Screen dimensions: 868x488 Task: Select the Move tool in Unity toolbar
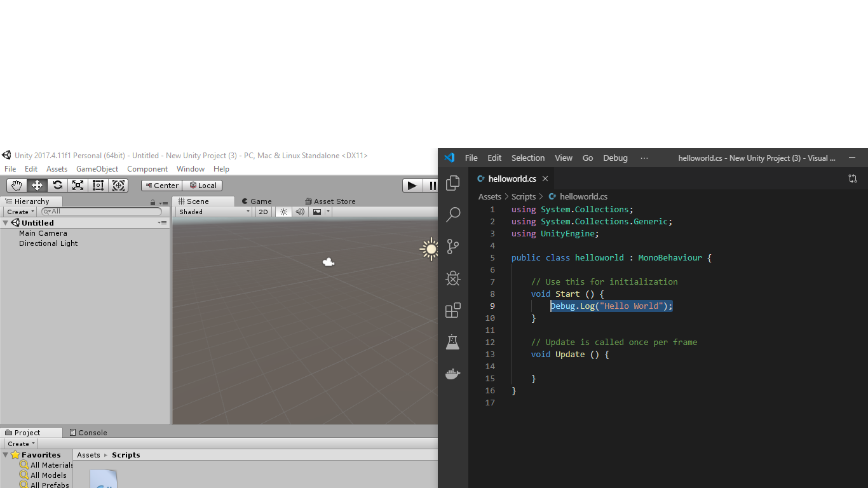(37, 186)
